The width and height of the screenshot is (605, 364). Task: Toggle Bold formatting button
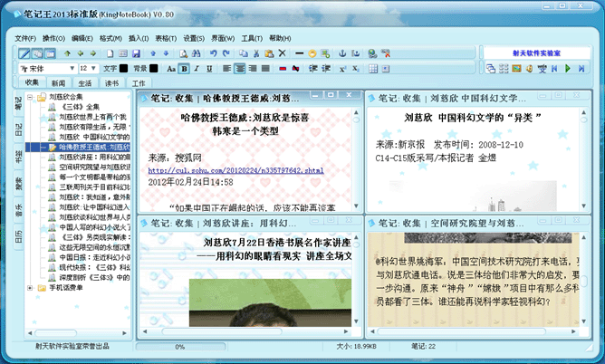tap(184, 68)
